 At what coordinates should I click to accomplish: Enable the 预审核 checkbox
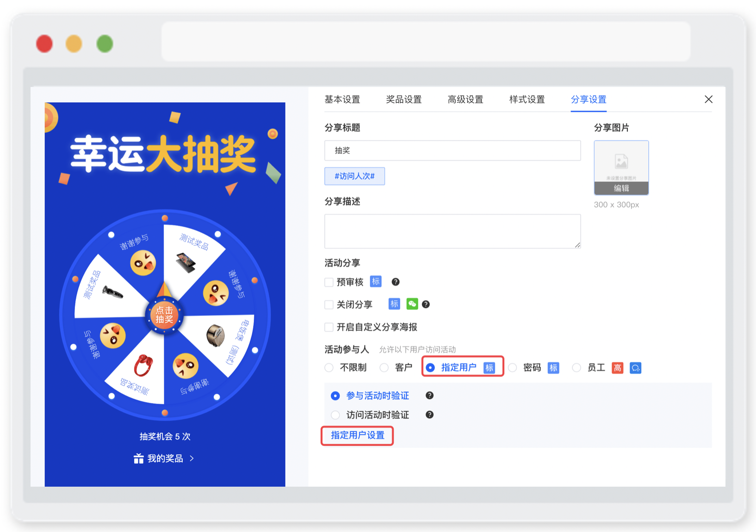[x=329, y=282]
